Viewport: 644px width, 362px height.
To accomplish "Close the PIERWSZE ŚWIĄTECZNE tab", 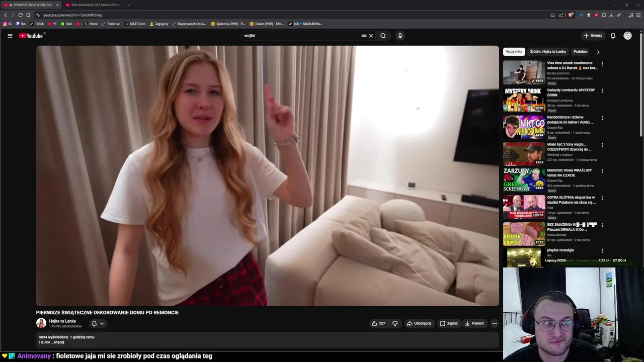I will (57, 5).
